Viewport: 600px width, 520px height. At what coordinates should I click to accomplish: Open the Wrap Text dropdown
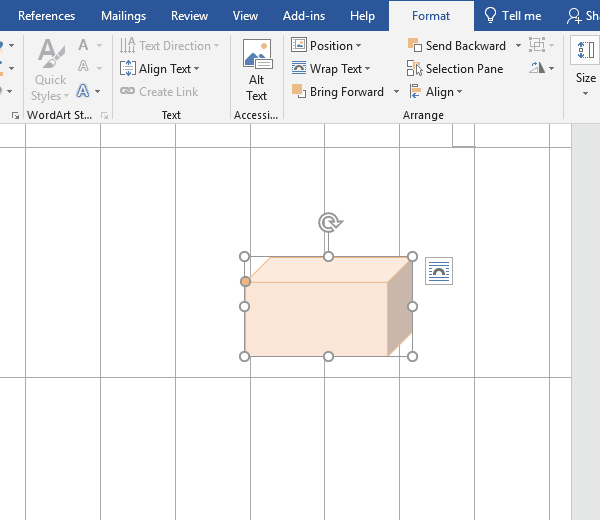tap(331, 69)
